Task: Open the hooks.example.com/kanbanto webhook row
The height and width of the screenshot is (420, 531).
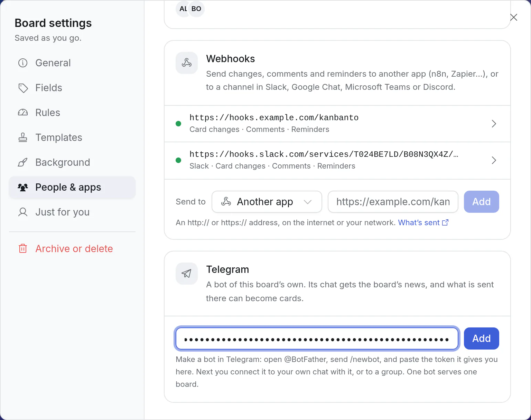Action: [337, 124]
